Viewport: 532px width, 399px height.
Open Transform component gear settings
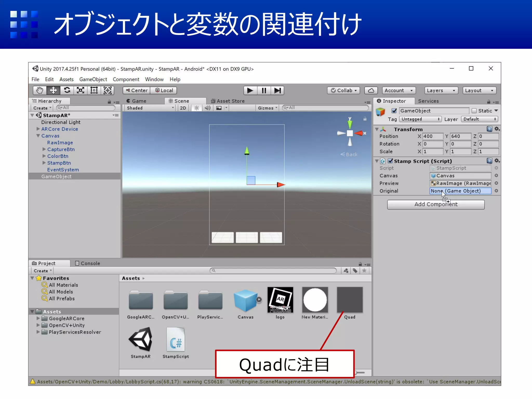(x=497, y=129)
